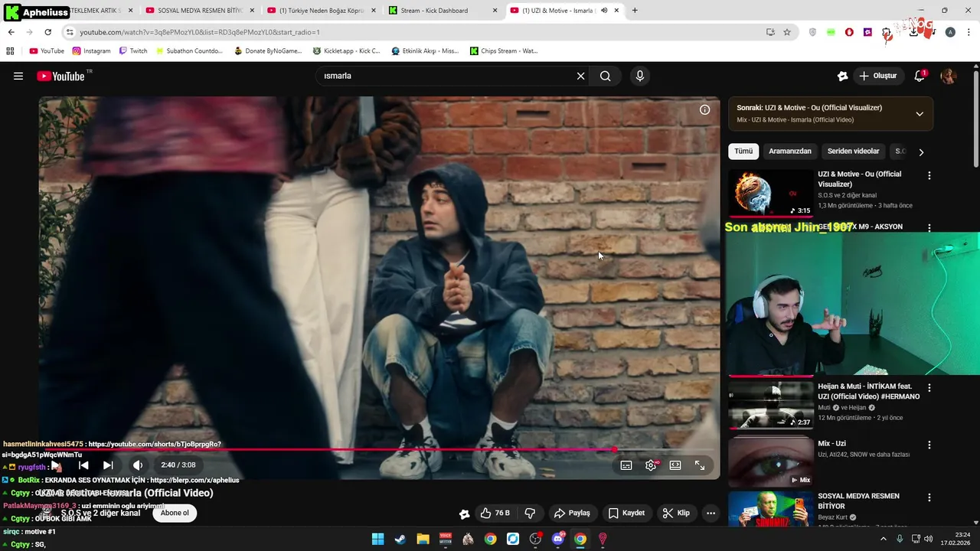Image resolution: width=980 pixels, height=551 pixels.
Task: Skip to the next video
Action: coord(108,465)
